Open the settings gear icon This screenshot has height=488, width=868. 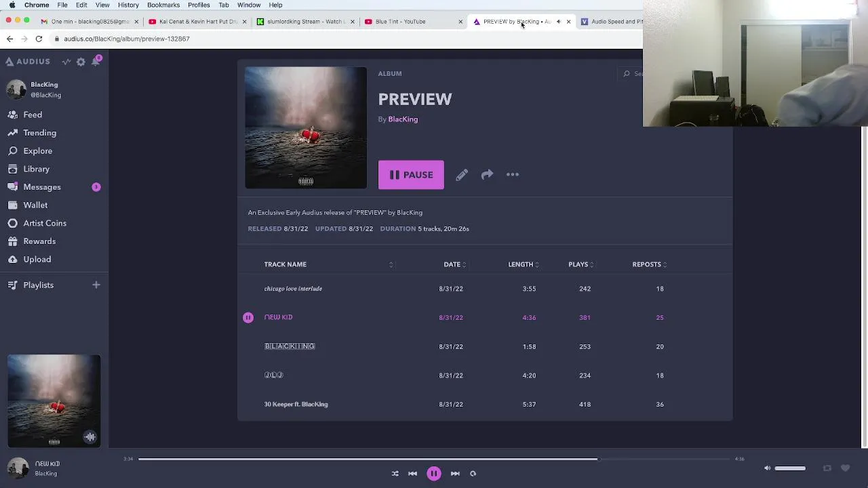[x=81, y=62]
